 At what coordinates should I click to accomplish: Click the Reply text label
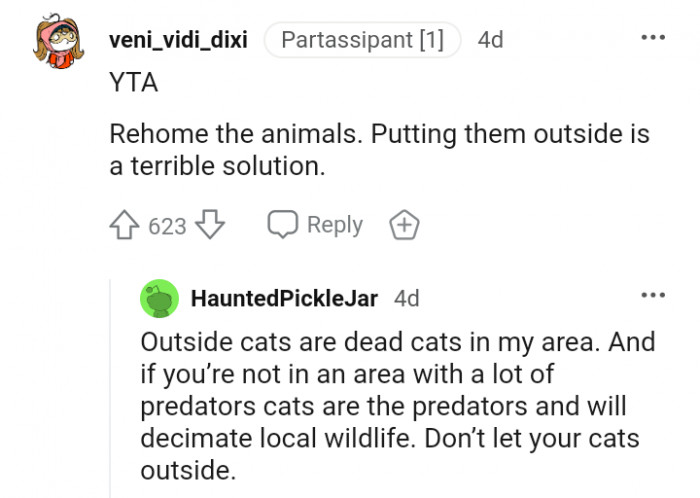click(x=335, y=225)
